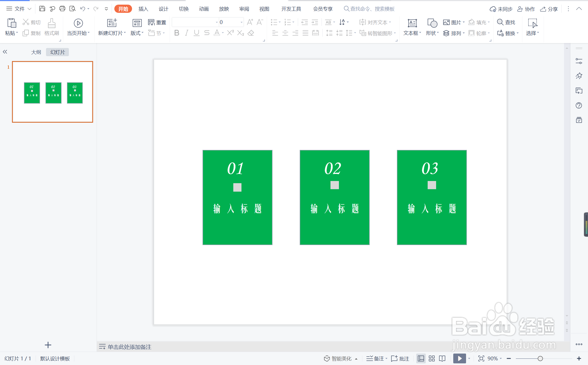Toggle italic text formatting

[x=186, y=33]
